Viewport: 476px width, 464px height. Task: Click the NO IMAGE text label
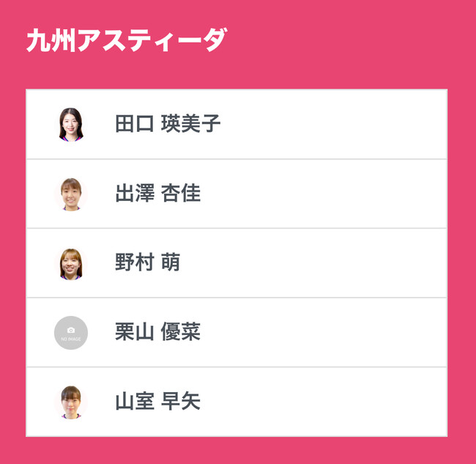pos(71,339)
